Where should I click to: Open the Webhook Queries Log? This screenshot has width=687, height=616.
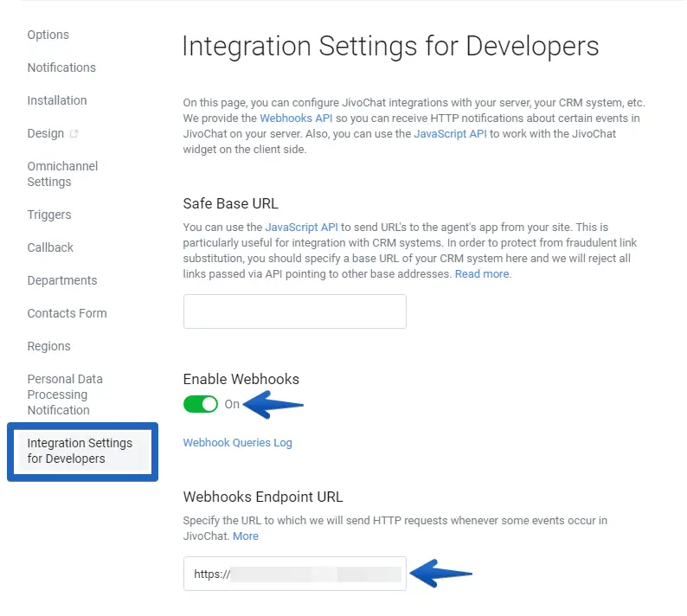(x=237, y=442)
